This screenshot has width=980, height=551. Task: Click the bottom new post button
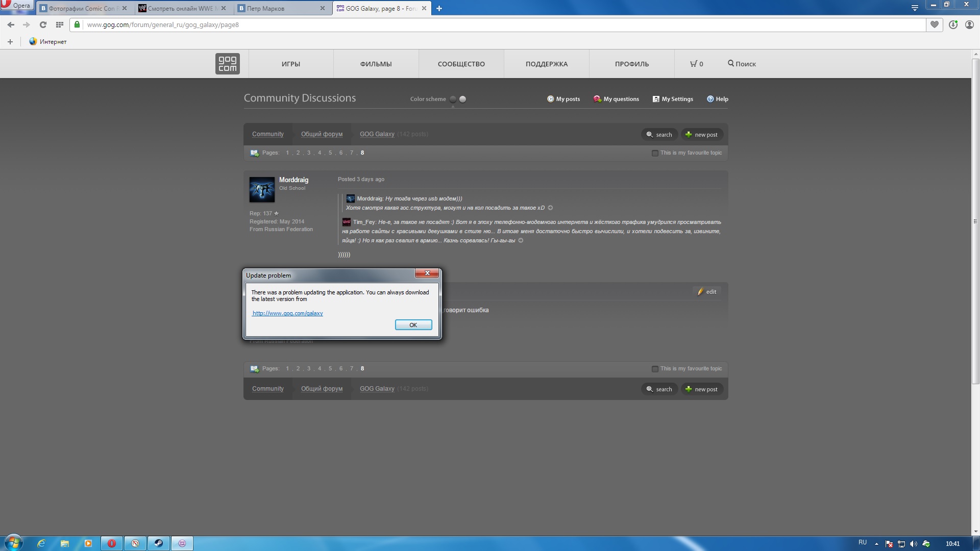coord(702,389)
